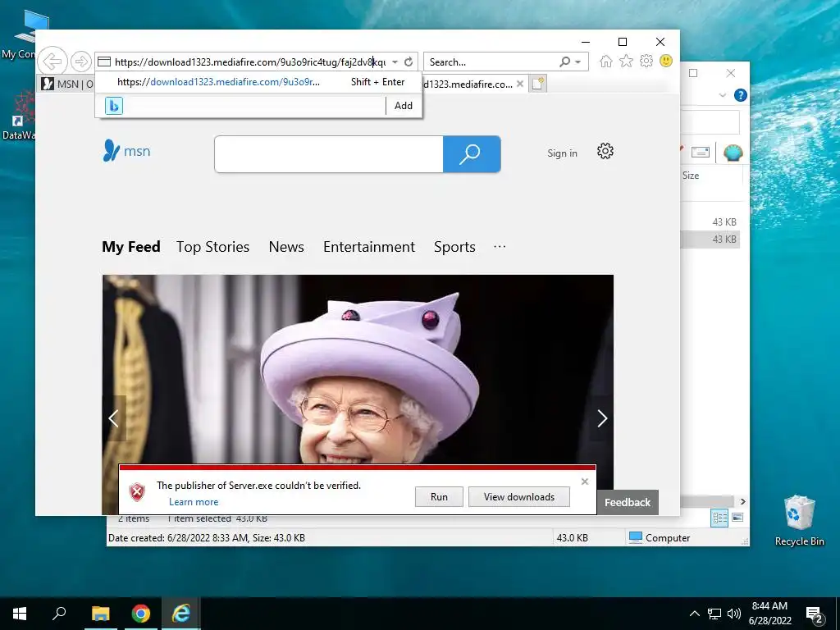Click Run in the download bar
Viewport: 840px width, 630px height.
[439, 496]
